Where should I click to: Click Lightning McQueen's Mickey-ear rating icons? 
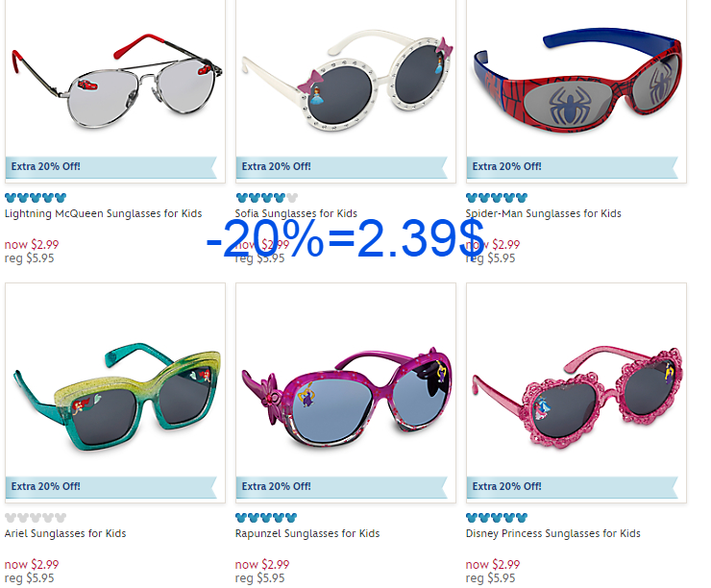pyautogui.click(x=36, y=198)
